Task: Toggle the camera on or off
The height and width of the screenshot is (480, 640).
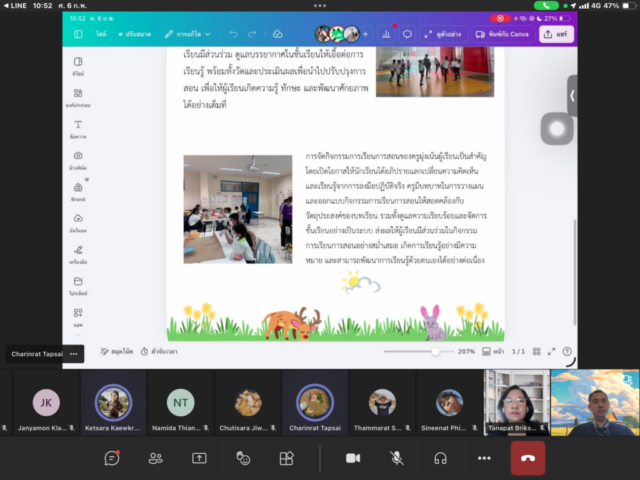Action: [x=352, y=457]
